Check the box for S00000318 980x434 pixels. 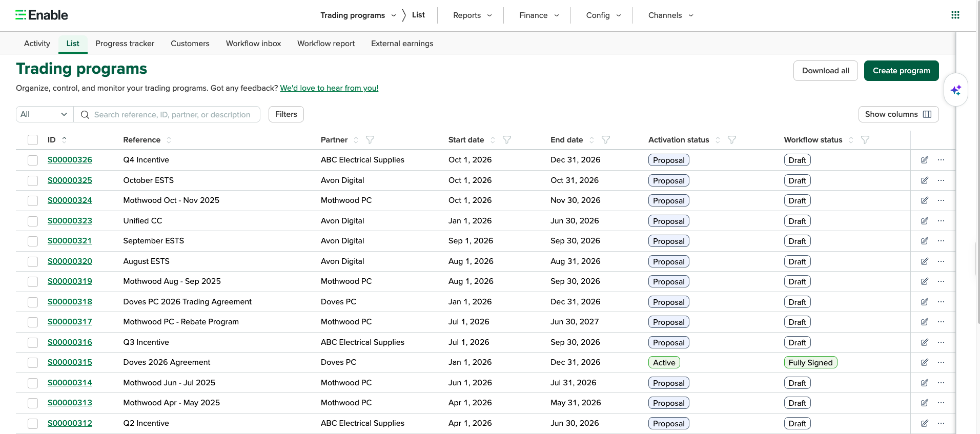click(x=33, y=302)
